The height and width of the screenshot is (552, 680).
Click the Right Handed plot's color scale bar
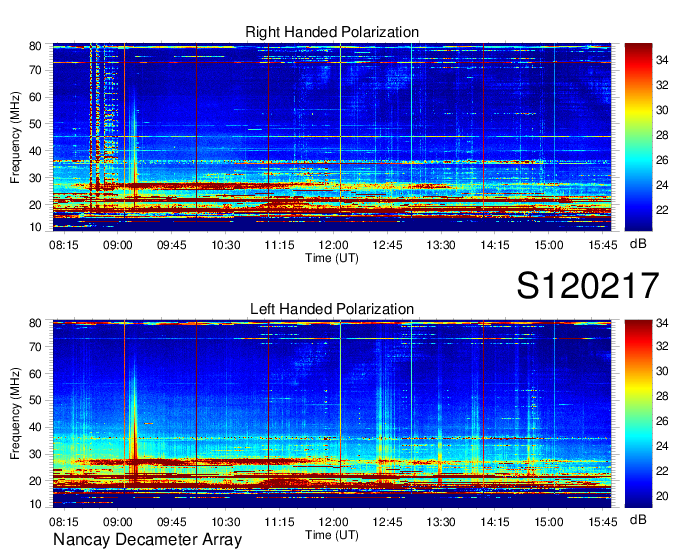[638, 137]
